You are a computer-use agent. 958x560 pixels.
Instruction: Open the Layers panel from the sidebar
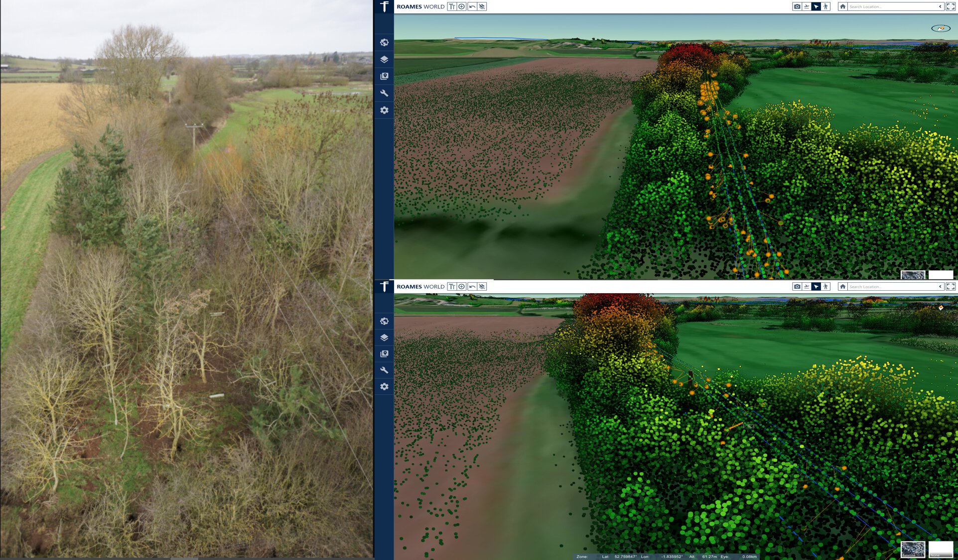(384, 59)
